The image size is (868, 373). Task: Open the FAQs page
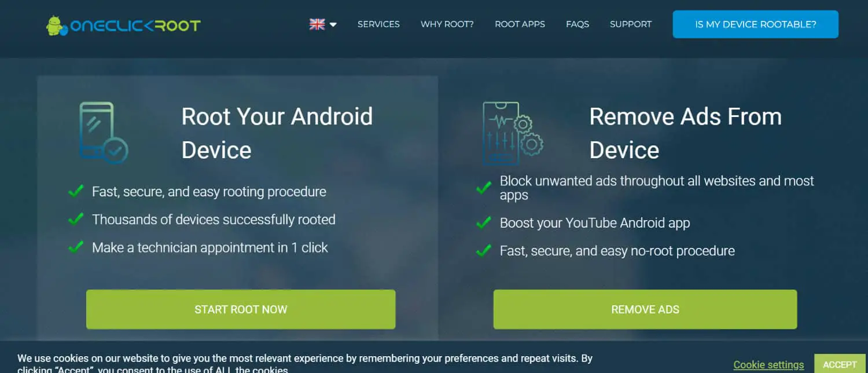pos(578,24)
